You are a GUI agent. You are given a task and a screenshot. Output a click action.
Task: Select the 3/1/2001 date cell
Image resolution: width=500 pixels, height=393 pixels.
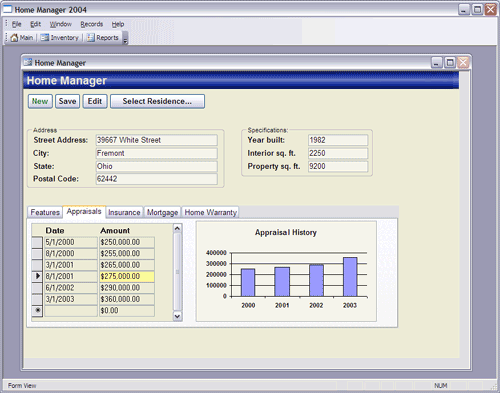click(x=71, y=265)
